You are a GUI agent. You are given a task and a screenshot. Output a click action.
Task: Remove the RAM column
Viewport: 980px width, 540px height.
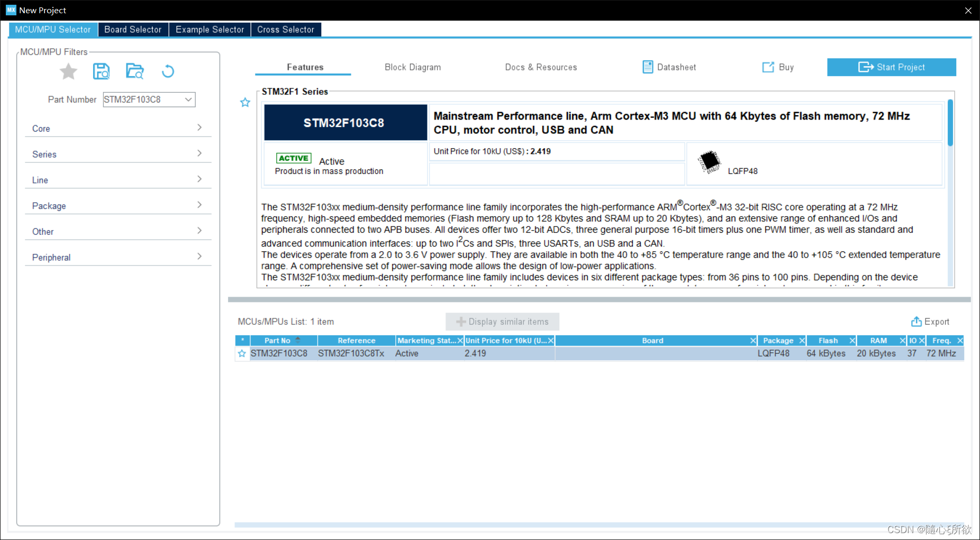pyautogui.click(x=903, y=341)
